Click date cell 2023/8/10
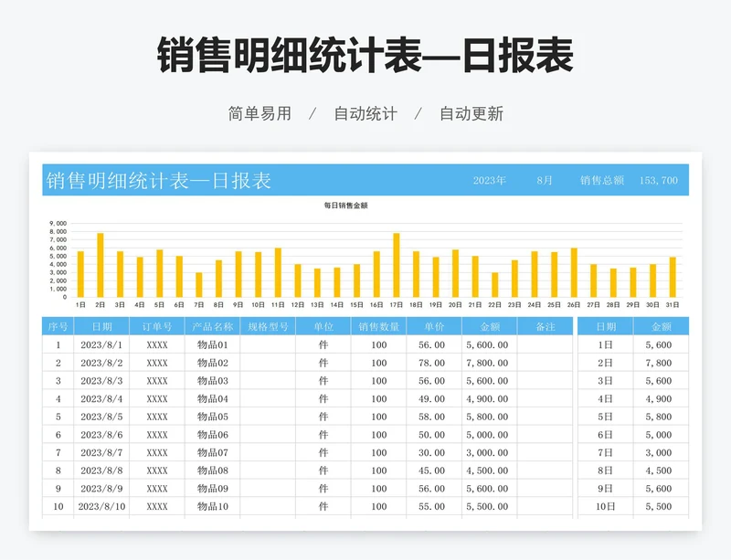 coord(101,506)
